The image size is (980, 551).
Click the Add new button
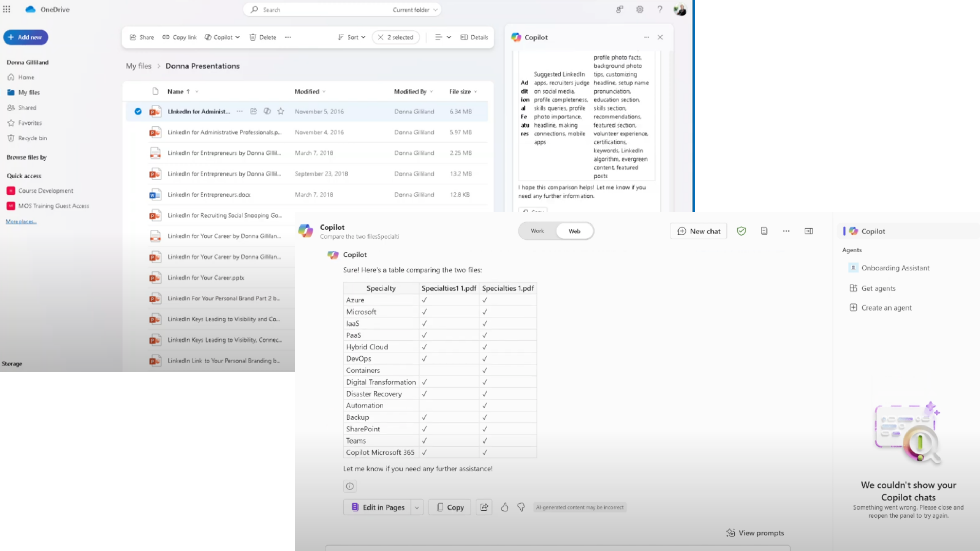26,37
